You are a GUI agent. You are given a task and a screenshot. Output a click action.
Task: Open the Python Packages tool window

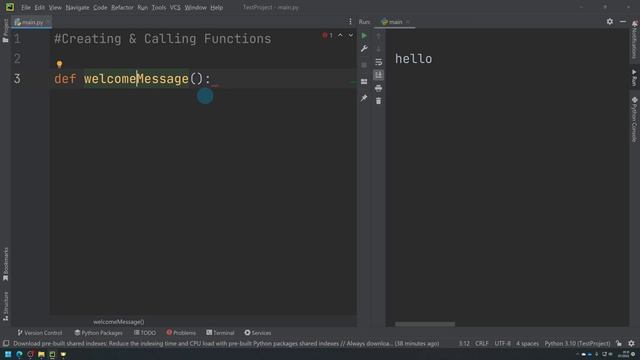pyautogui.click(x=98, y=333)
